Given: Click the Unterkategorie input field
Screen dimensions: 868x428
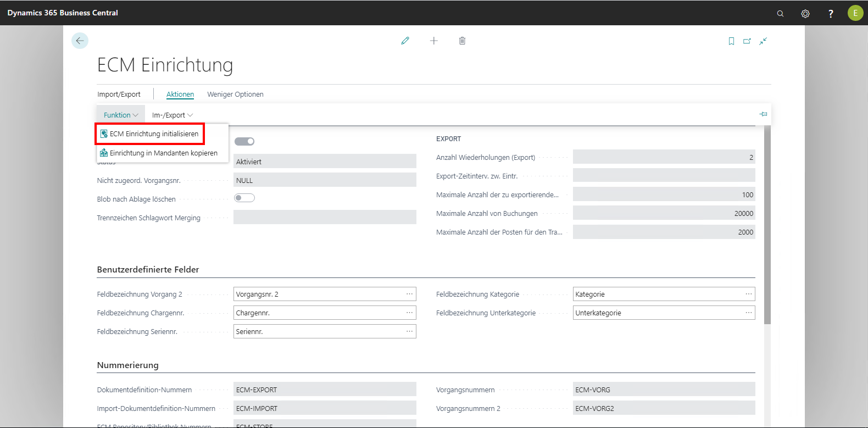Looking at the screenshot, I should (x=664, y=313).
